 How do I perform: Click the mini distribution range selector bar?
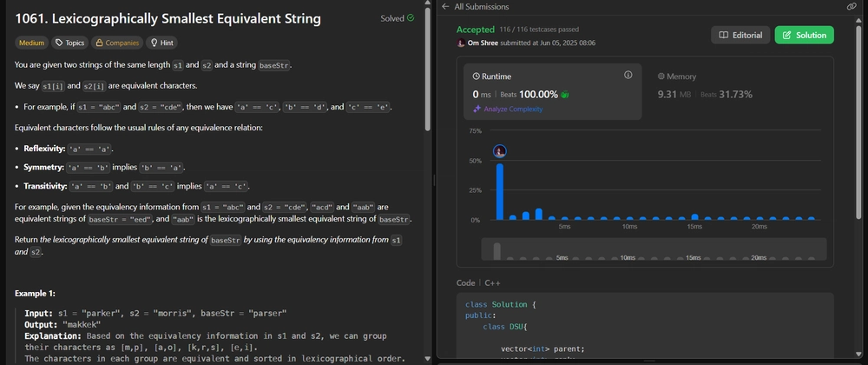(654, 249)
